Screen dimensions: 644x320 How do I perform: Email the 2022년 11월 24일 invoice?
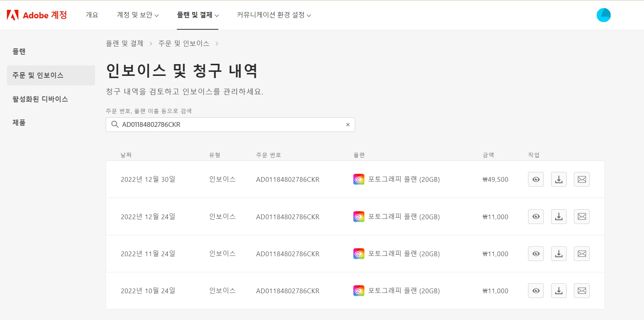pyautogui.click(x=582, y=254)
